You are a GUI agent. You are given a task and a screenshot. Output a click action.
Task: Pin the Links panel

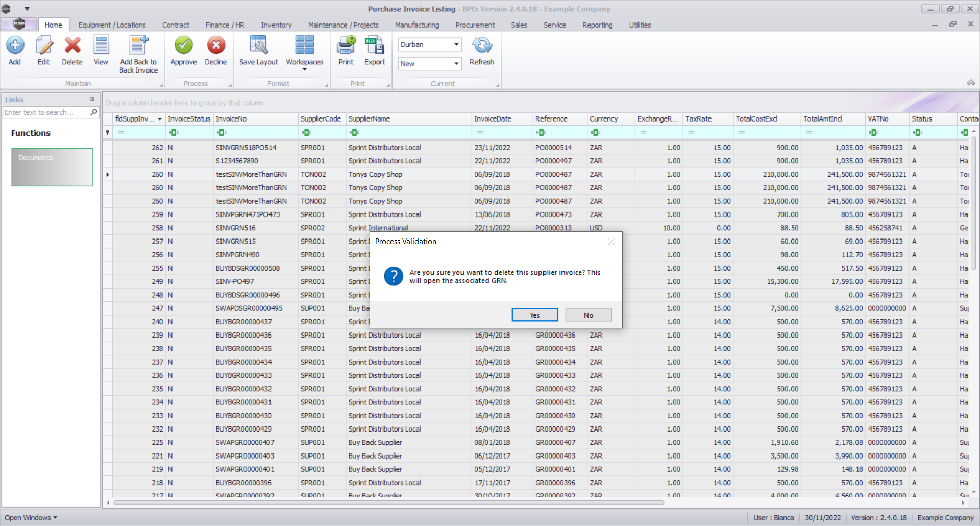tap(92, 100)
